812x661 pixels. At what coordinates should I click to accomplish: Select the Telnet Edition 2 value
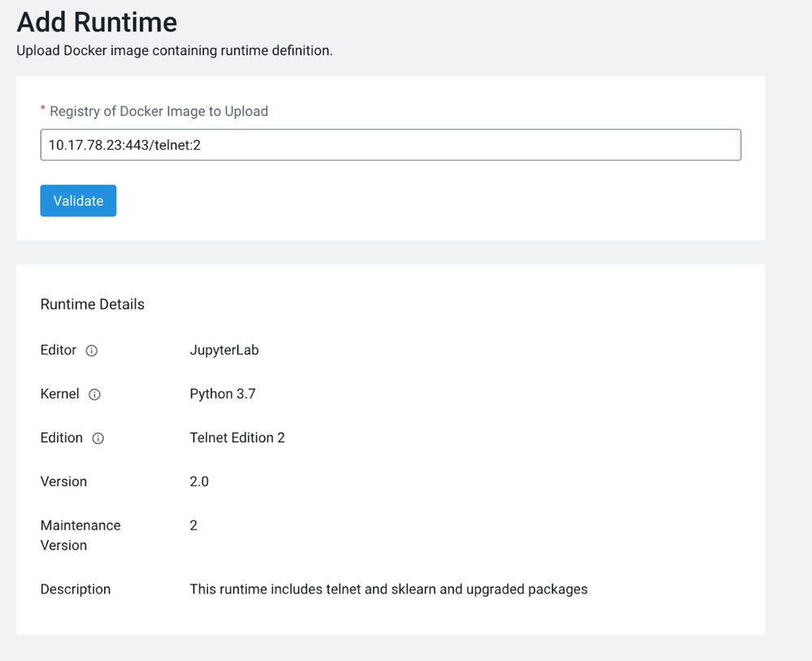237,438
